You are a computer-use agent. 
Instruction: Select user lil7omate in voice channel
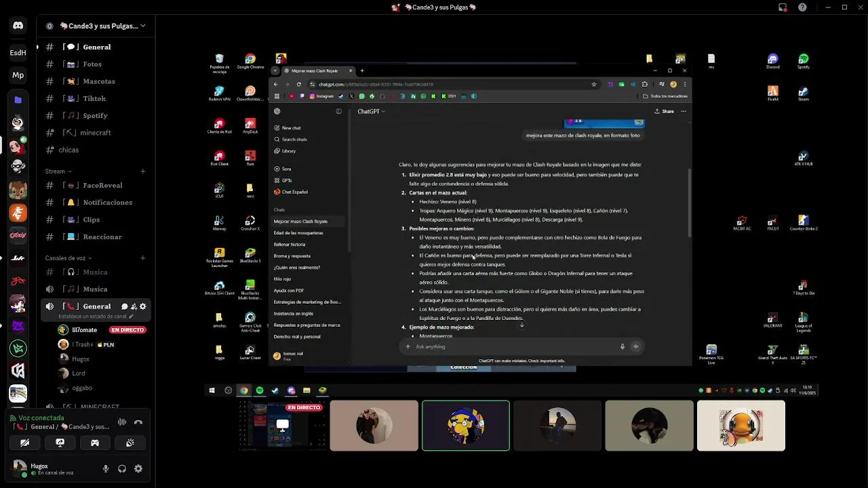(84, 330)
